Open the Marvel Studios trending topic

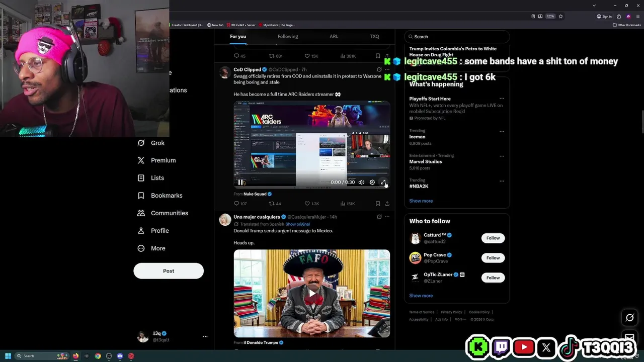click(426, 161)
